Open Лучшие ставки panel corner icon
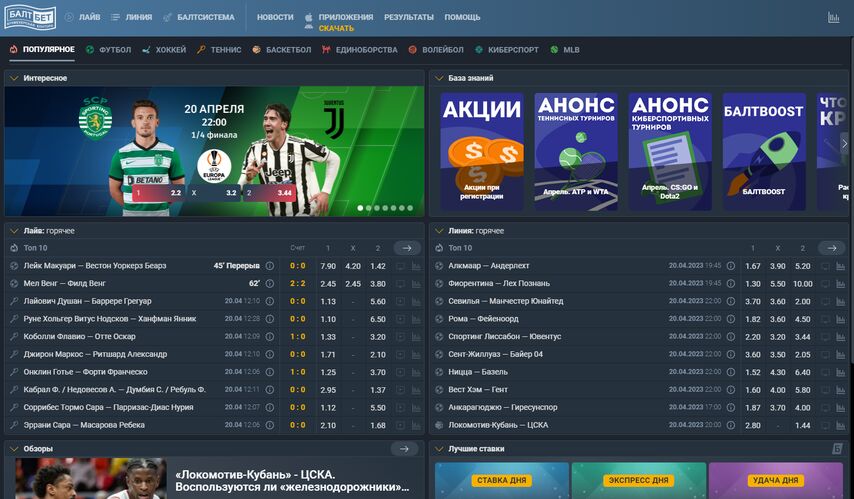 pyautogui.click(x=838, y=449)
